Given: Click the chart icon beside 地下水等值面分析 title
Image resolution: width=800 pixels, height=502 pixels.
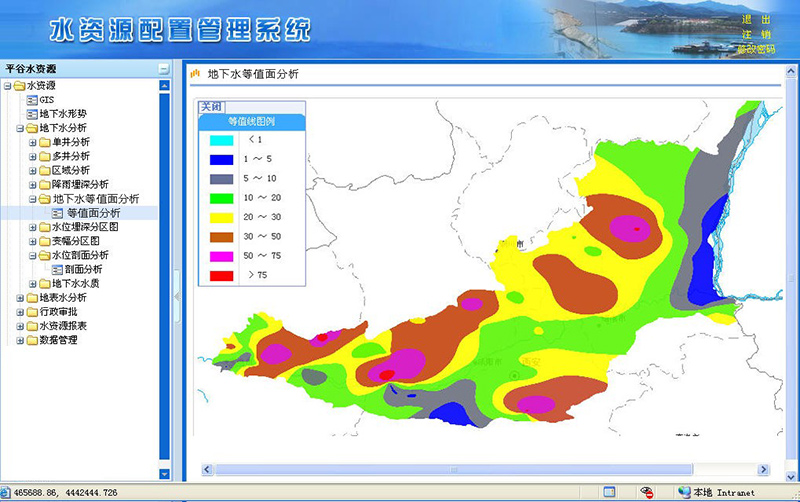Looking at the screenshot, I should click(x=195, y=74).
